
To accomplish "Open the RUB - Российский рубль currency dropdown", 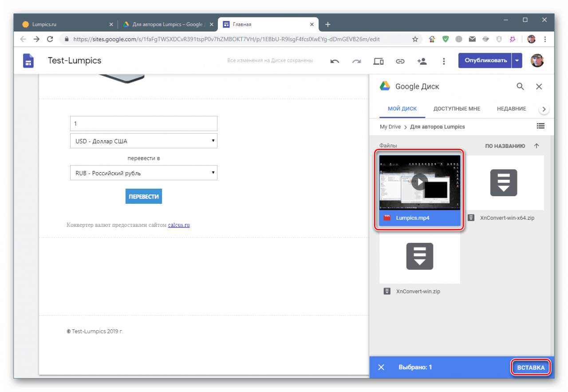I will [x=144, y=173].
